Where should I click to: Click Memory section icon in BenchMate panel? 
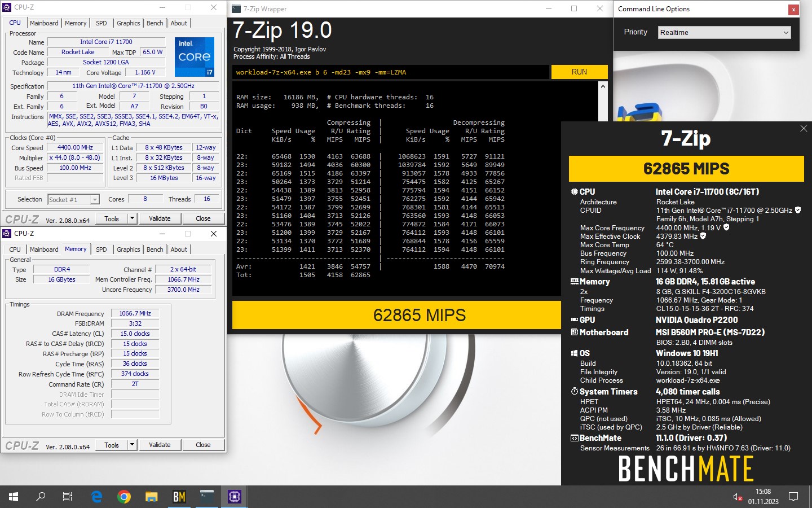tap(574, 281)
